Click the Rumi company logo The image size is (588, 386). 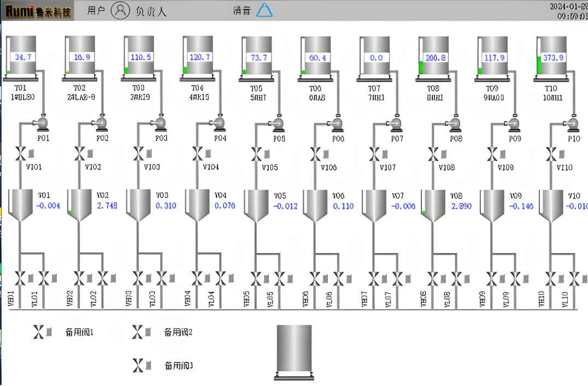[37, 10]
